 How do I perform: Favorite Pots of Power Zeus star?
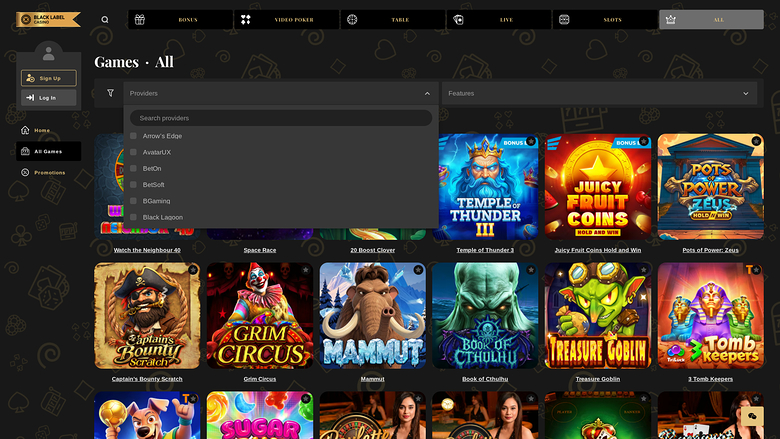click(x=756, y=141)
